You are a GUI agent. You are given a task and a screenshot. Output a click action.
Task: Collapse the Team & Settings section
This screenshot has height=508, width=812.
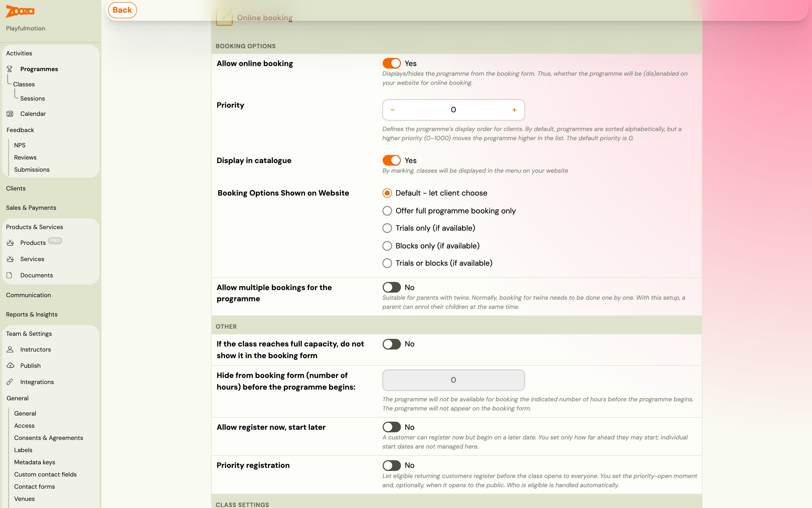pos(29,334)
